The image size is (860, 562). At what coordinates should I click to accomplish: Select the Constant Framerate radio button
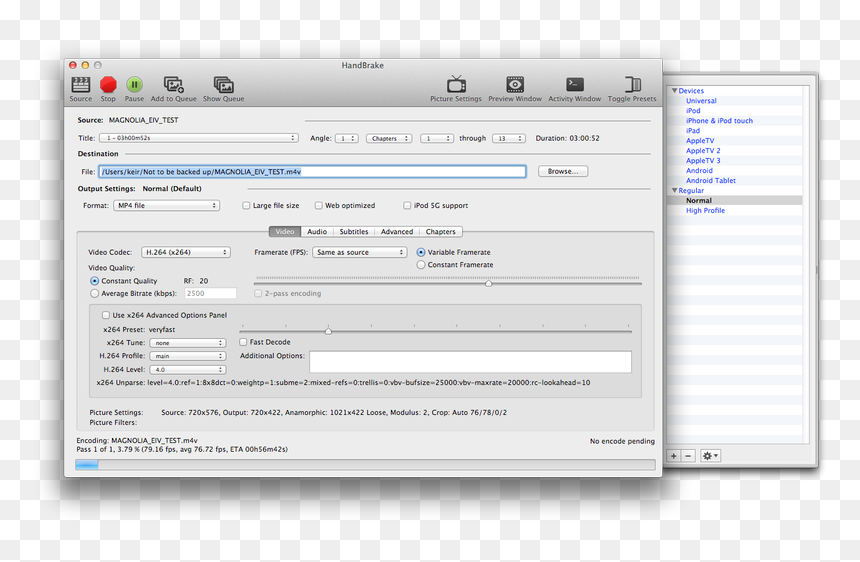click(421, 265)
